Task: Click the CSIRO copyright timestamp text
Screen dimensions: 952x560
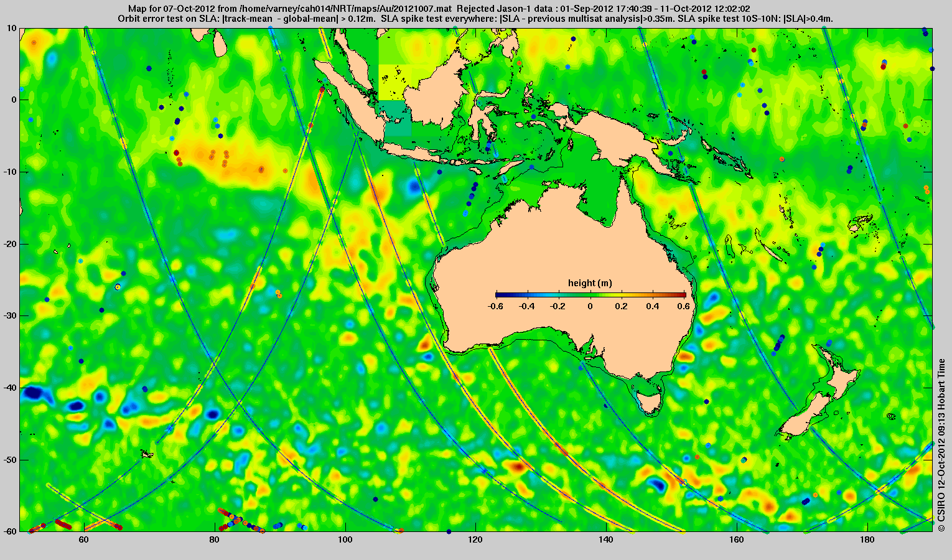Action: coord(941,445)
